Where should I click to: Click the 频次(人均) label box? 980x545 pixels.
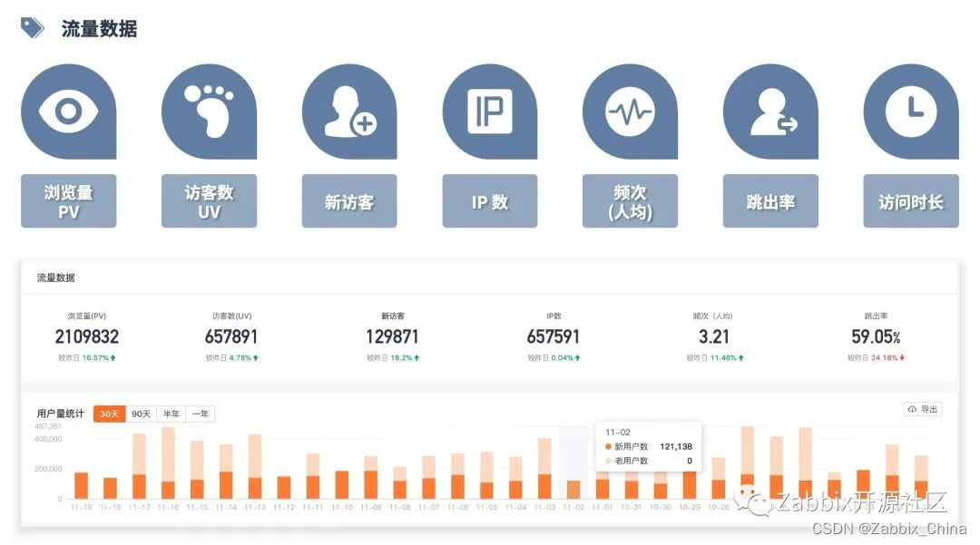tap(630, 201)
